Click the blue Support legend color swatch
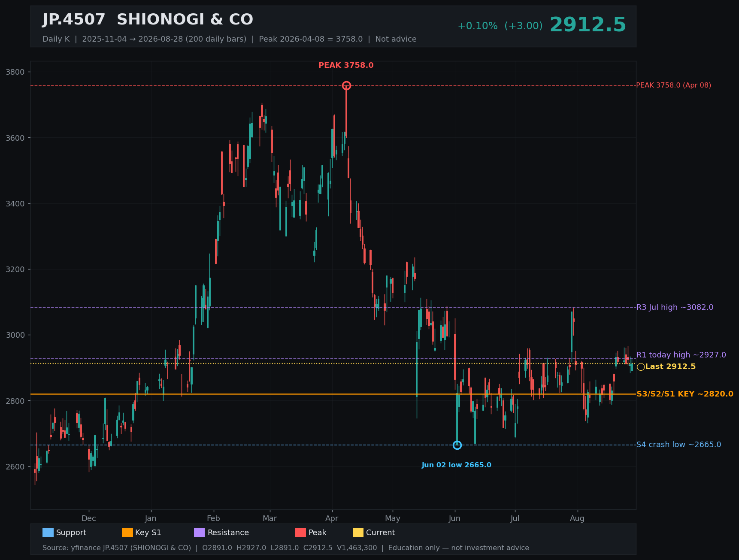Screen dimensions: 739x560 click(48, 533)
